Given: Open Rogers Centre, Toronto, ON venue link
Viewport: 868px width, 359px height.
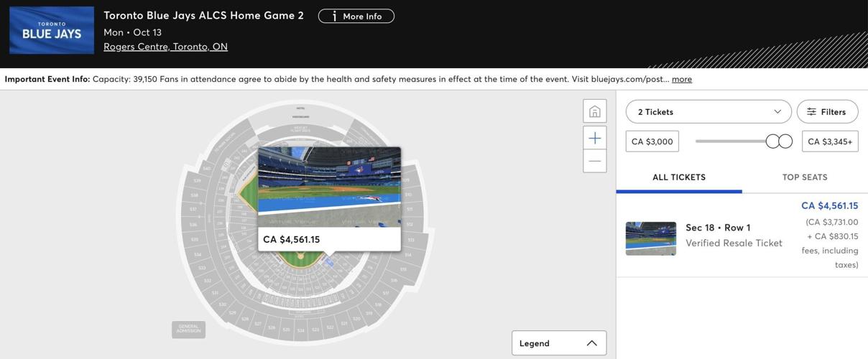Looking at the screenshot, I should tap(165, 46).
